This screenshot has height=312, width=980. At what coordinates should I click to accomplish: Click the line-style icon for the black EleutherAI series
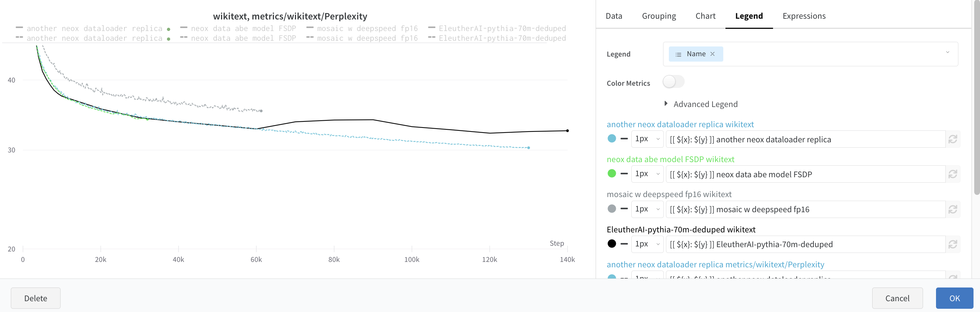point(623,244)
